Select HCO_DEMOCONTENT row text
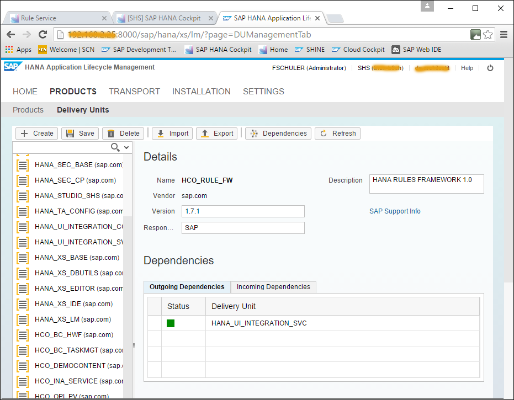 click(x=78, y=366)
